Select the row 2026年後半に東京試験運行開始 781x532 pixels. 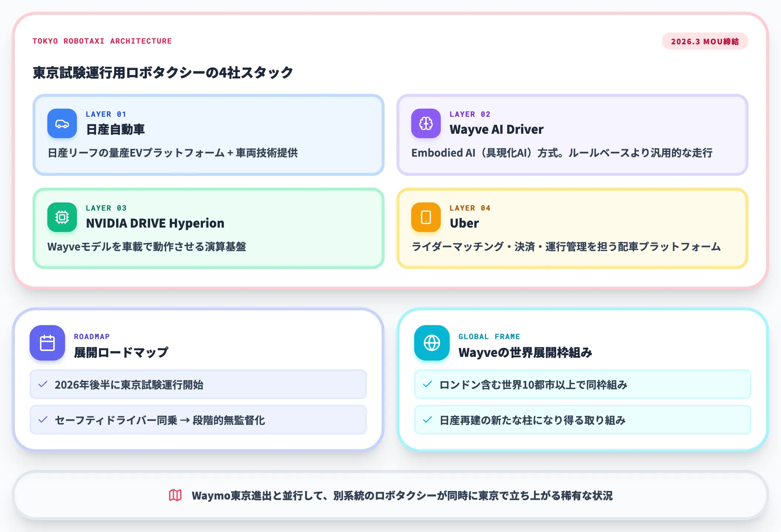(198, 384)
